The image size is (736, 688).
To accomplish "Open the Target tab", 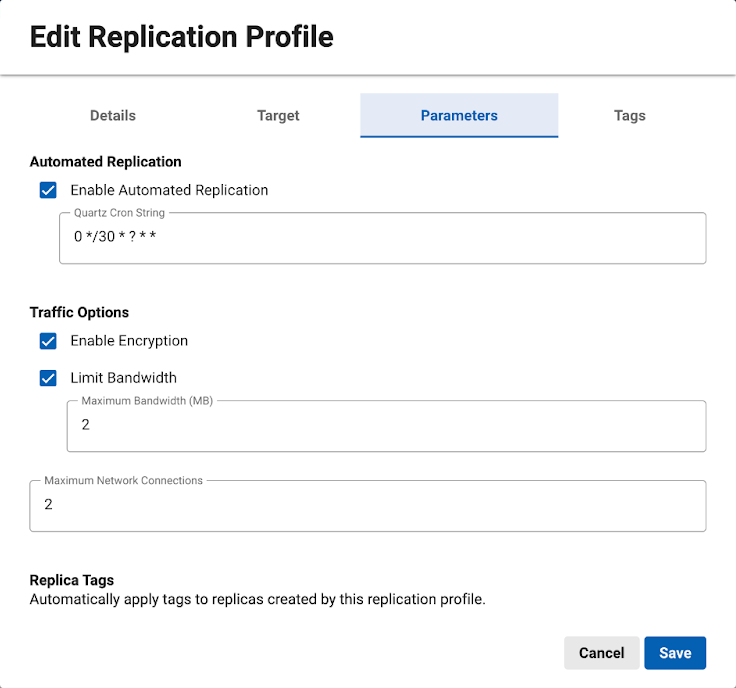I will coord(278,115).
